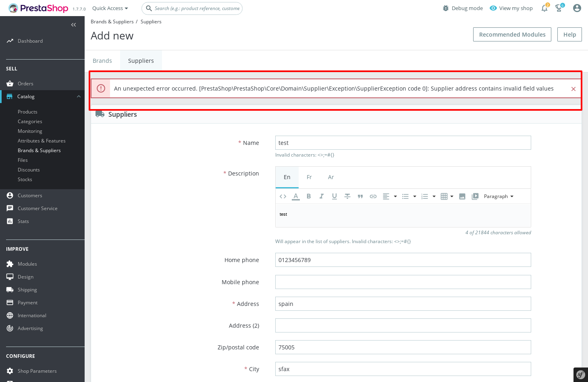Click the PrestaShop logo

(38, 8)
